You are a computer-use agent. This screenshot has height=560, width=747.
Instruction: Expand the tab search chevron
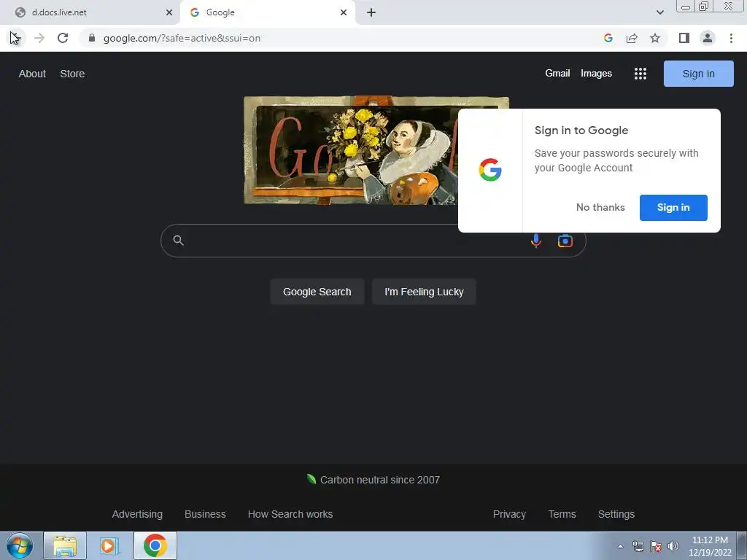659,12
